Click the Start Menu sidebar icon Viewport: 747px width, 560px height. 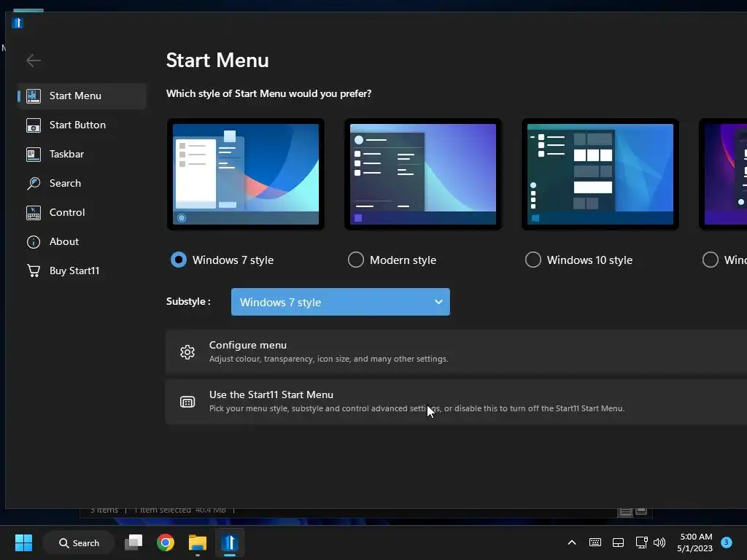[34, 96]
